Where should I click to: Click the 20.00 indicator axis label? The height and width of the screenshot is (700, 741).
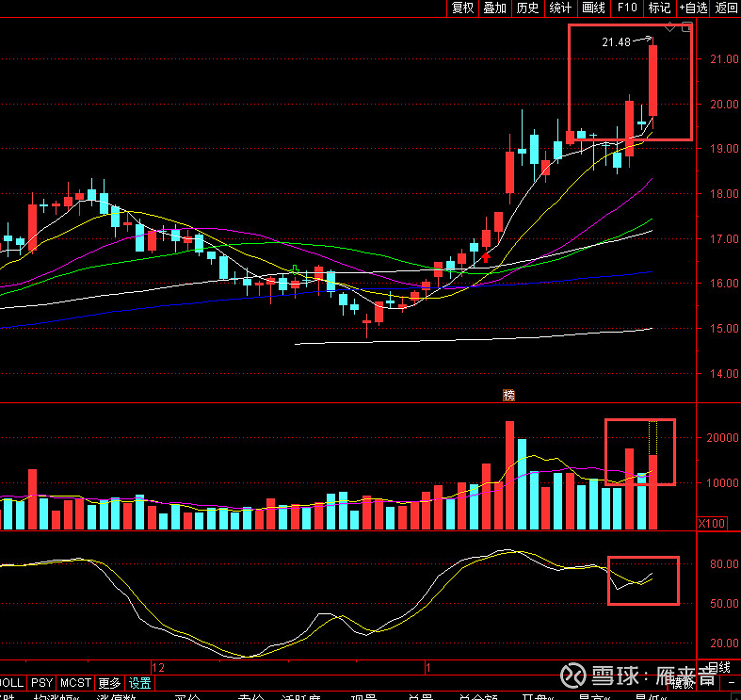[x=724, y=643]
